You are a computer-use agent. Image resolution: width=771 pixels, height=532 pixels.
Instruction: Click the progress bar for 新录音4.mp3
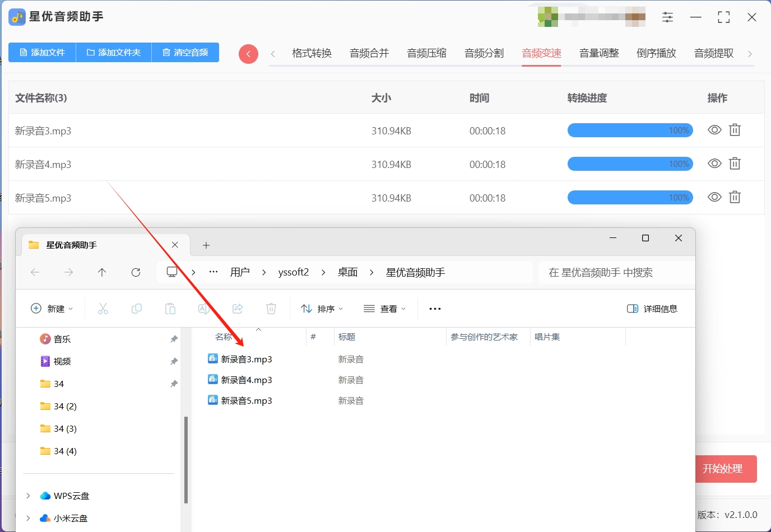pos(630,164)
